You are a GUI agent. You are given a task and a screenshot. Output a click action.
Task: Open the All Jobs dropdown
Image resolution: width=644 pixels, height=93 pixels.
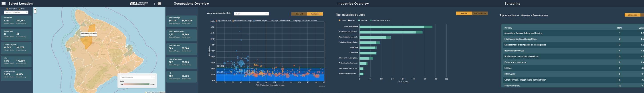point(251,14)
